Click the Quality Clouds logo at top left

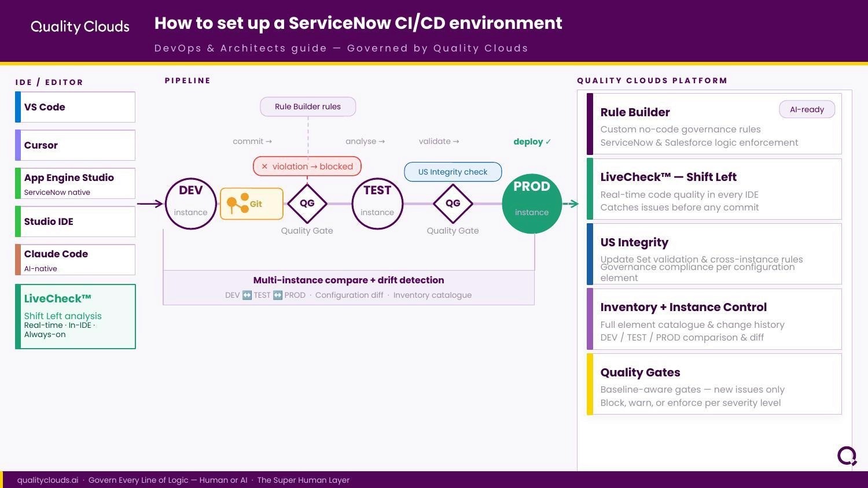pos(80,27)
